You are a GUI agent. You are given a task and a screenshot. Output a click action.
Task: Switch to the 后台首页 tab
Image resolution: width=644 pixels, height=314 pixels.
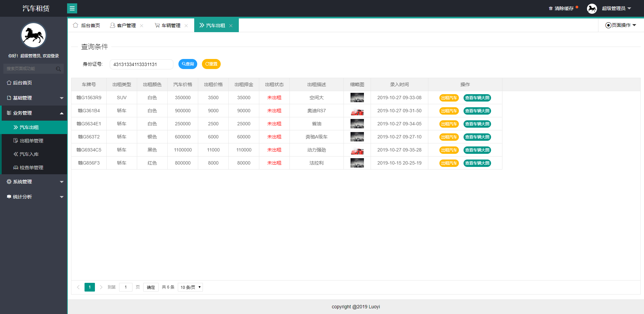pos(87,25)
